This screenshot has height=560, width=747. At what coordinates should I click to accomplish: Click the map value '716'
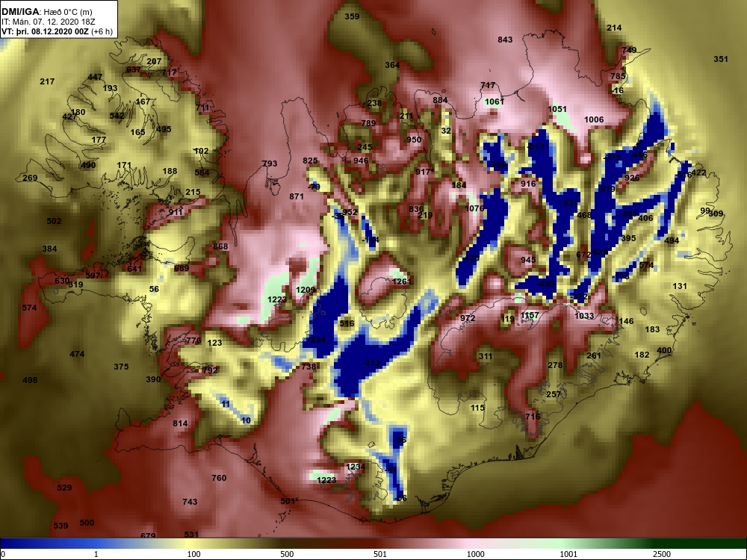tap(533, 417)
